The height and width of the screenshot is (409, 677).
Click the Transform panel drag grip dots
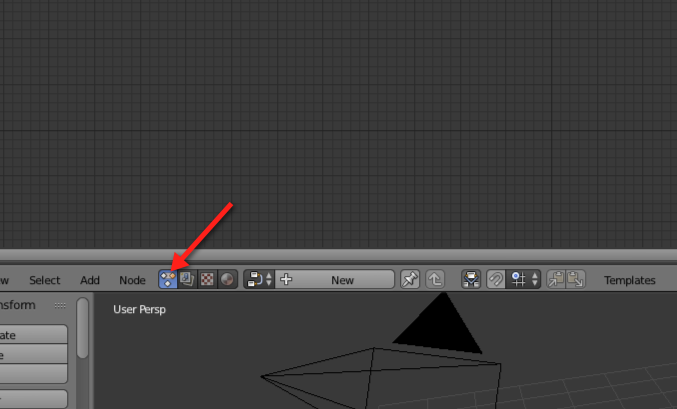pyautogui.click(x=60, y=305)
